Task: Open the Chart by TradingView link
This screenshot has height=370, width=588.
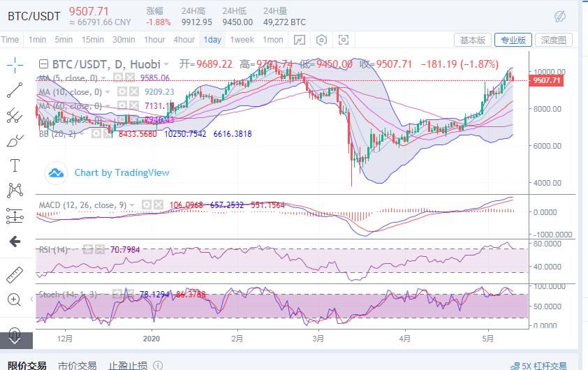Action: (x=122, y=172)
